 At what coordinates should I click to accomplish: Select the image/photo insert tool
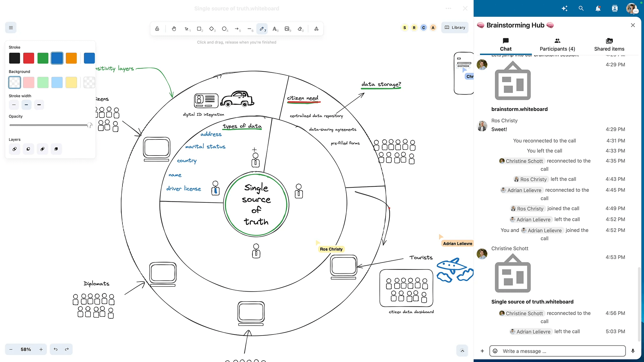point(287,28)
